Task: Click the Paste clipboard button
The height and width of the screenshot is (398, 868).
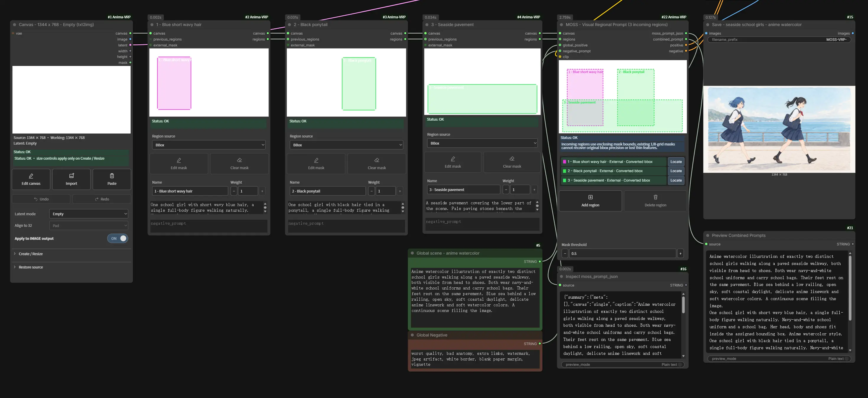Action: pos(112,179)
